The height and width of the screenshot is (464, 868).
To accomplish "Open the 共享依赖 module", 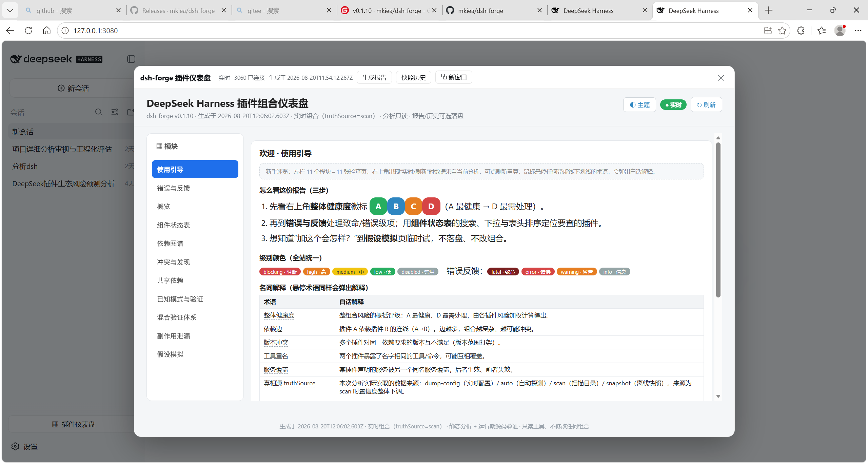I will pos(195,280).
